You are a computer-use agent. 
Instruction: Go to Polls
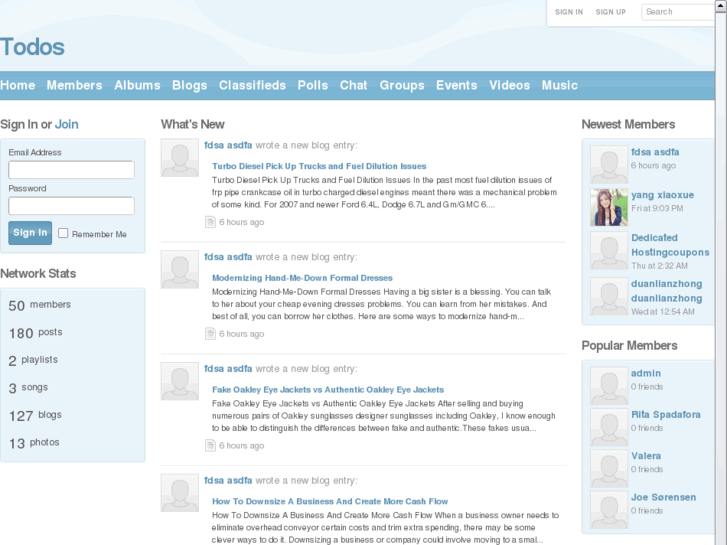pyautogui.click(x=313, y=85)
